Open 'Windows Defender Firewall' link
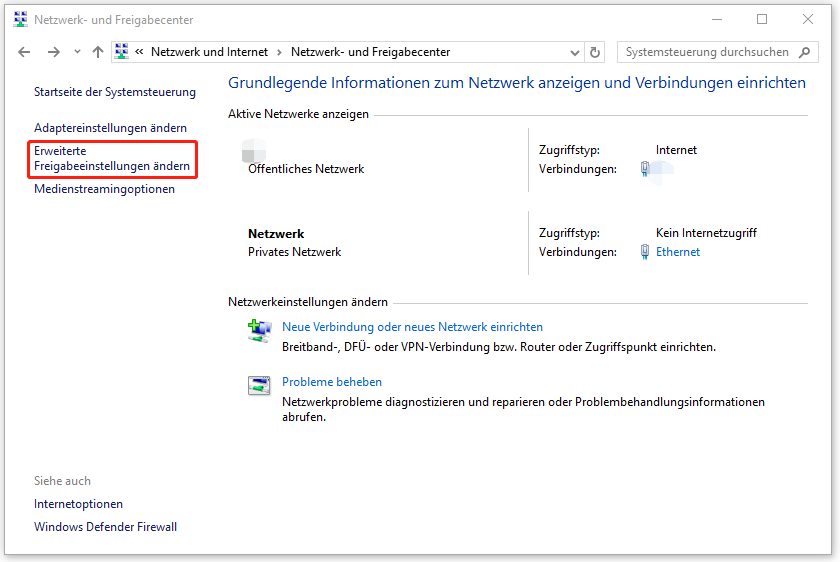Screen dimensions: 840x562 point(106,527)
